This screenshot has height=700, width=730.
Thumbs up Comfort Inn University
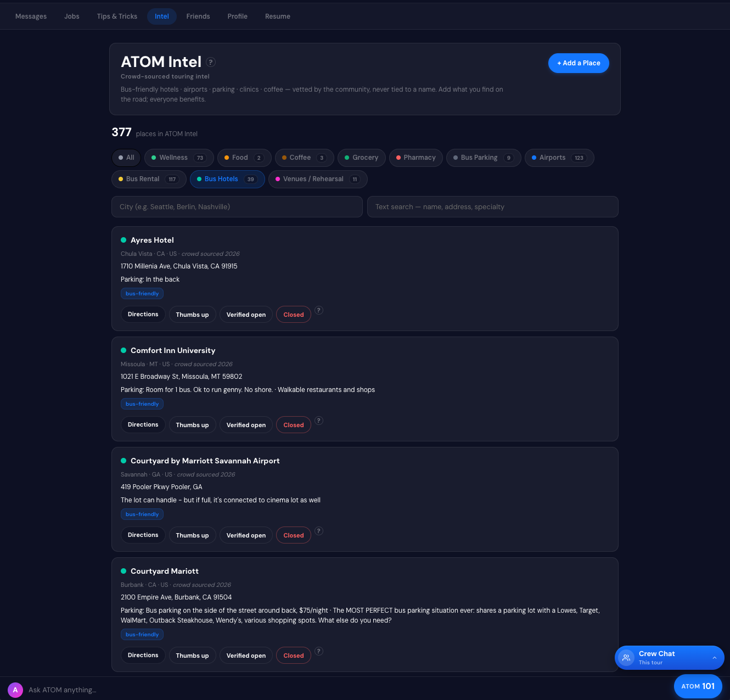(x=193, y=425)
